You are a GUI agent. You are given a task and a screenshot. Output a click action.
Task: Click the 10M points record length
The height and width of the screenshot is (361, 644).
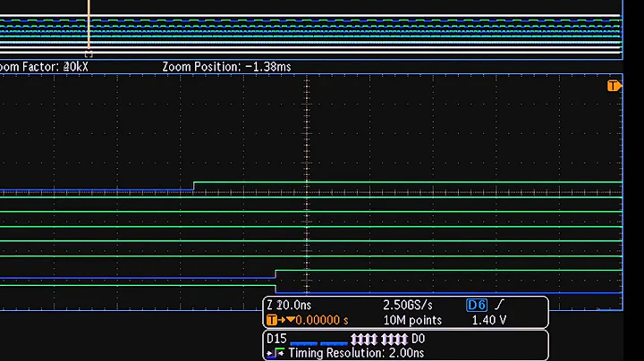412,321
